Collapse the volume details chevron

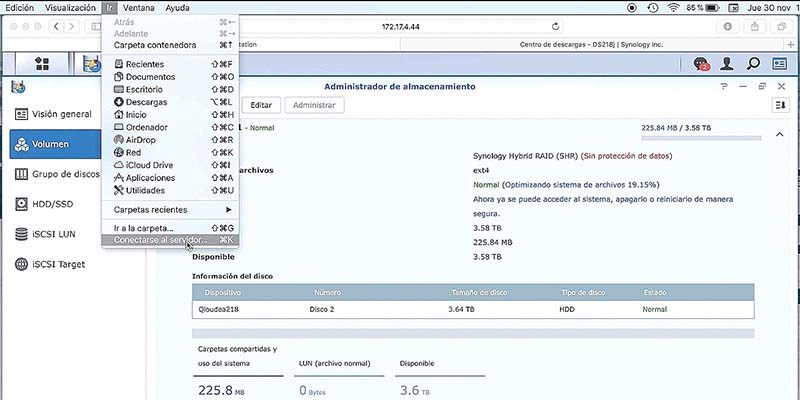coord(779,134)
